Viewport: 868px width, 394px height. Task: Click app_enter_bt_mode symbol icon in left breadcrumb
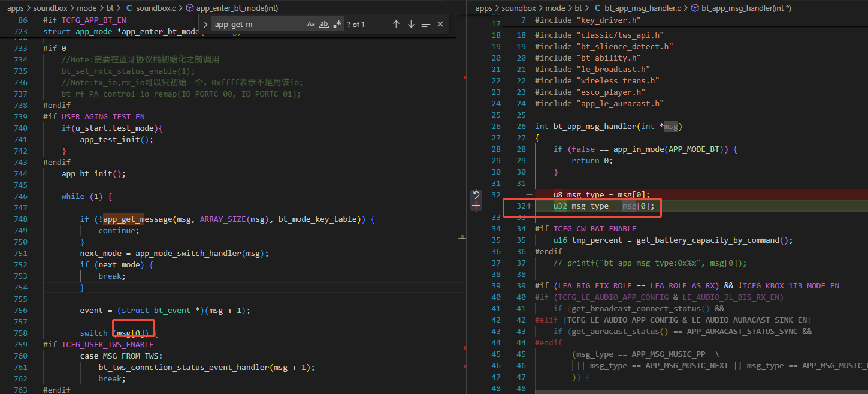pyautogui.click(x=190, y=8)
